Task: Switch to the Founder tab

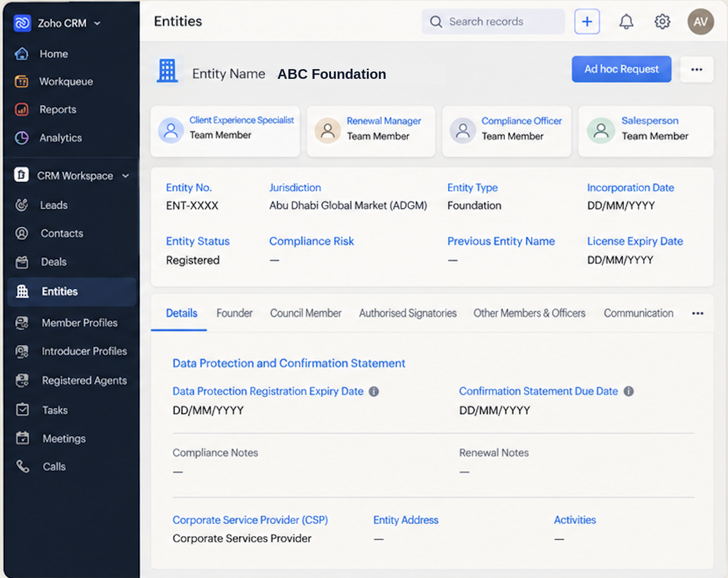Action: pyautogui.click(x=235, y=313)
